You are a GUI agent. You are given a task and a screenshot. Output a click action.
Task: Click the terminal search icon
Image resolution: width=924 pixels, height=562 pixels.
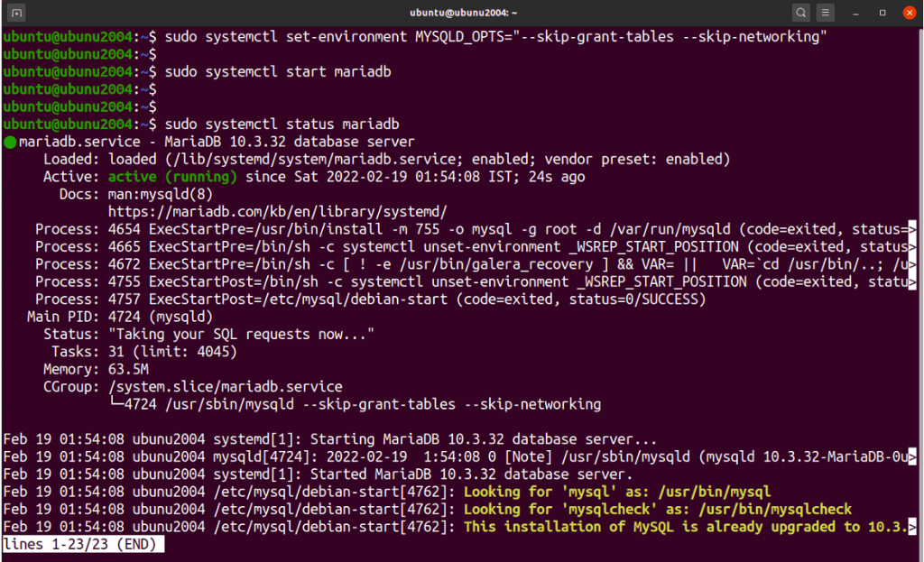pos(800,13)
